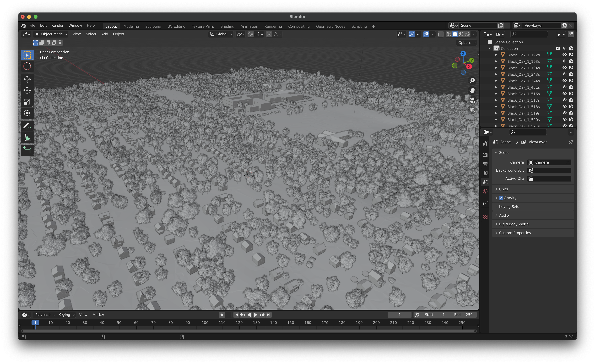Hide Black_Oak_1_192s in the outliner
This screenshot has height=364, width=595.
coord(564,55)
